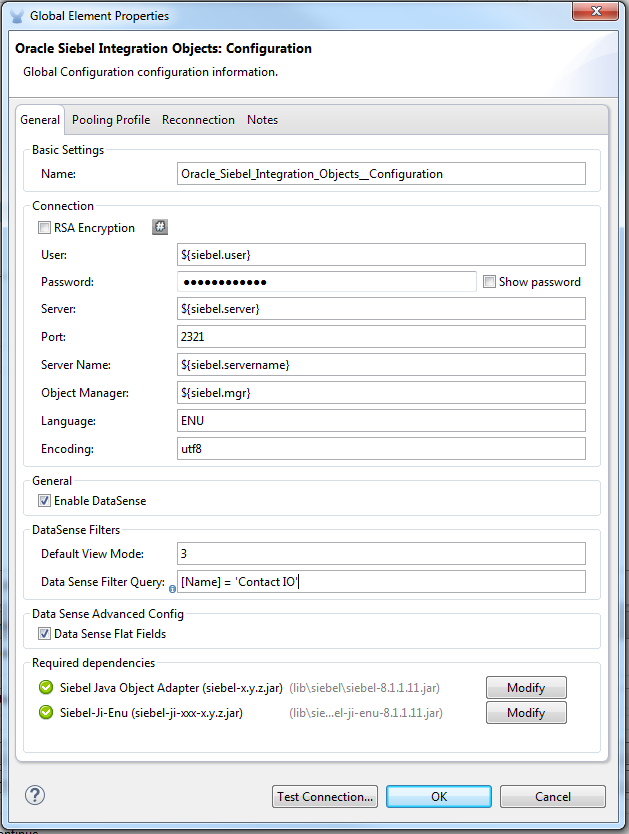The image size is (629, 834).
Task: Click the el-ji-enu-8.1.1.11.jar path text
Action: 366,713
